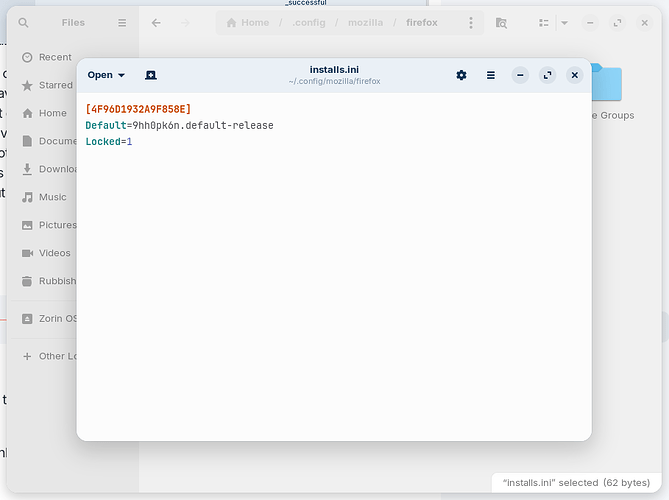This screenshot has height=500, width=669.
Task: Click the "installs.ini" selected status text
Action: click(576, 483)
